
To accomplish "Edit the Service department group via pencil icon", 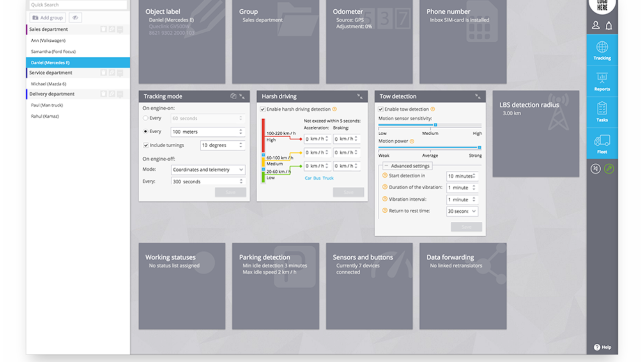I will 112,73.
